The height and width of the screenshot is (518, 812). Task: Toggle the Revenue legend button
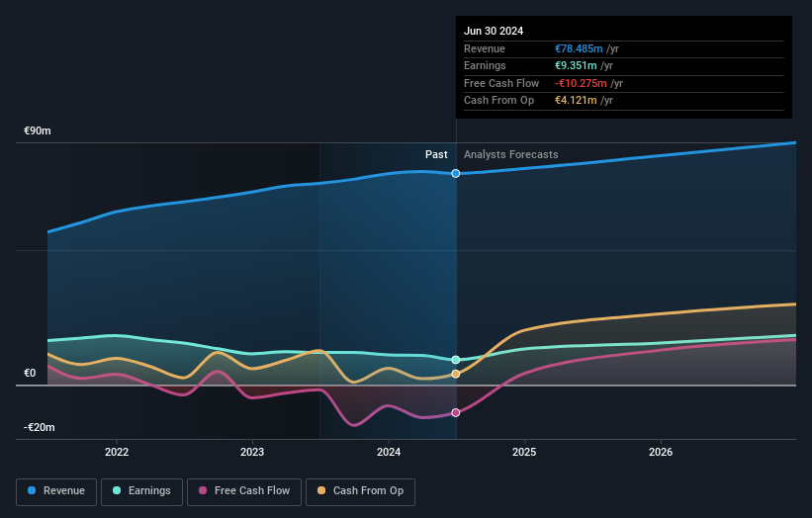coord(56,491)
